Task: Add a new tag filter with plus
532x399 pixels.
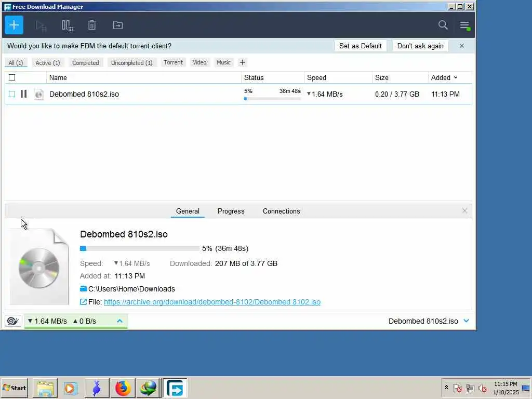Action: [x=242, y=62]
